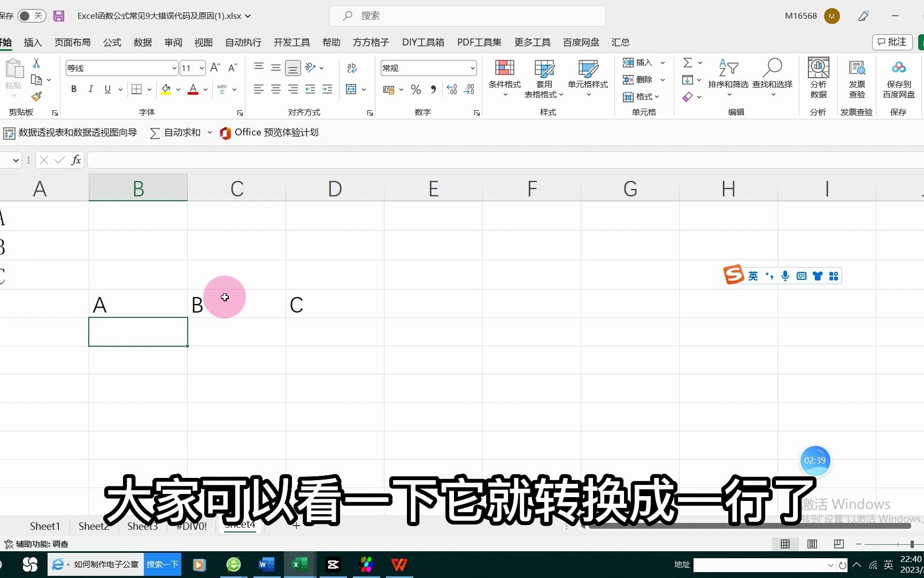This screenshot has height=578, width=924.
Task: Click the Delete cells button
Action: [x=638, y=80]
